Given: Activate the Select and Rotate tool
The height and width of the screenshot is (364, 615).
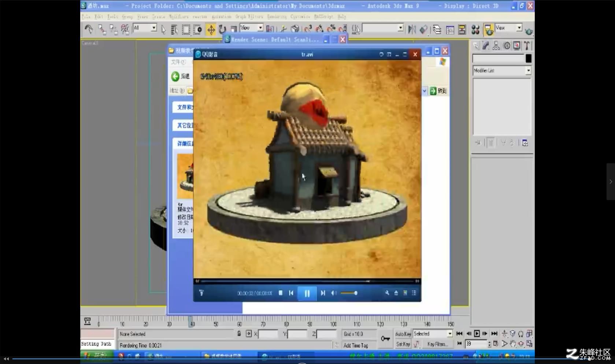Looking at the screenshot, I should (x=222, y=29).
